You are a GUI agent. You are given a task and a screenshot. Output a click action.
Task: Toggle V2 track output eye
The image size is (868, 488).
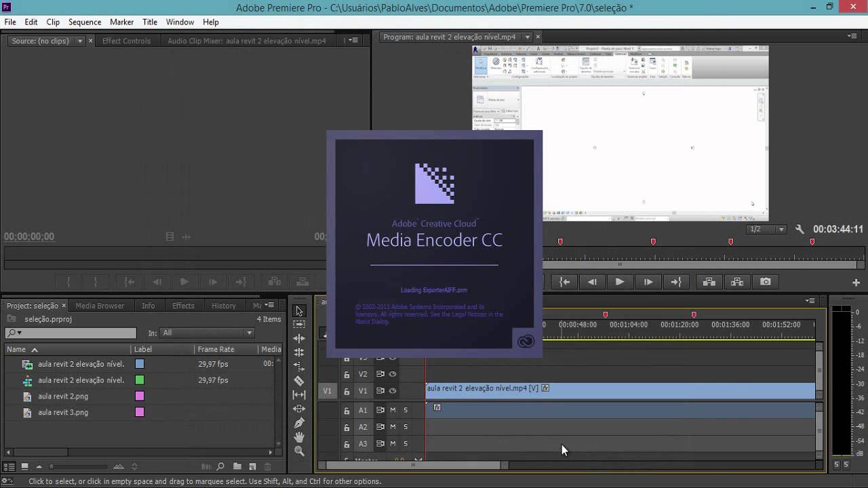coord(393,374)
